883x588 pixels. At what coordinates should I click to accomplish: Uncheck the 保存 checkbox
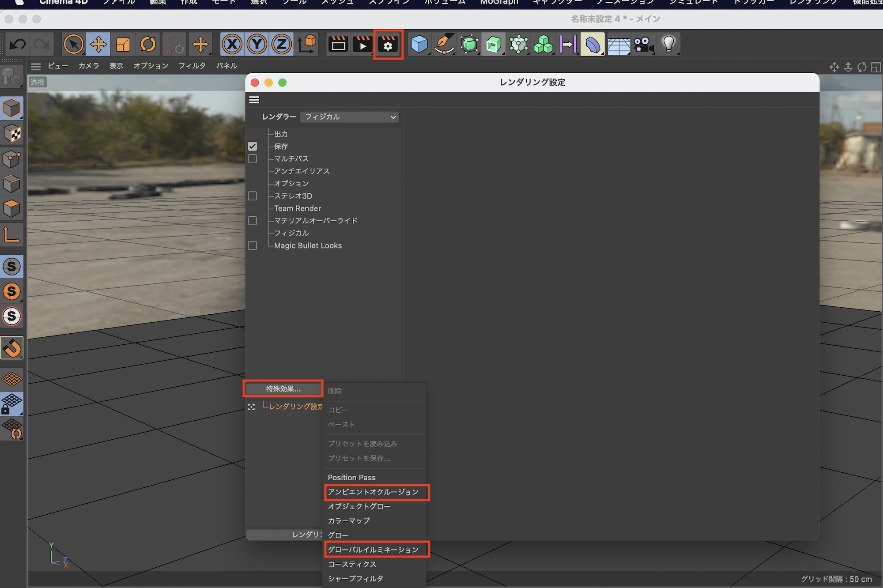tap(253, 146)
